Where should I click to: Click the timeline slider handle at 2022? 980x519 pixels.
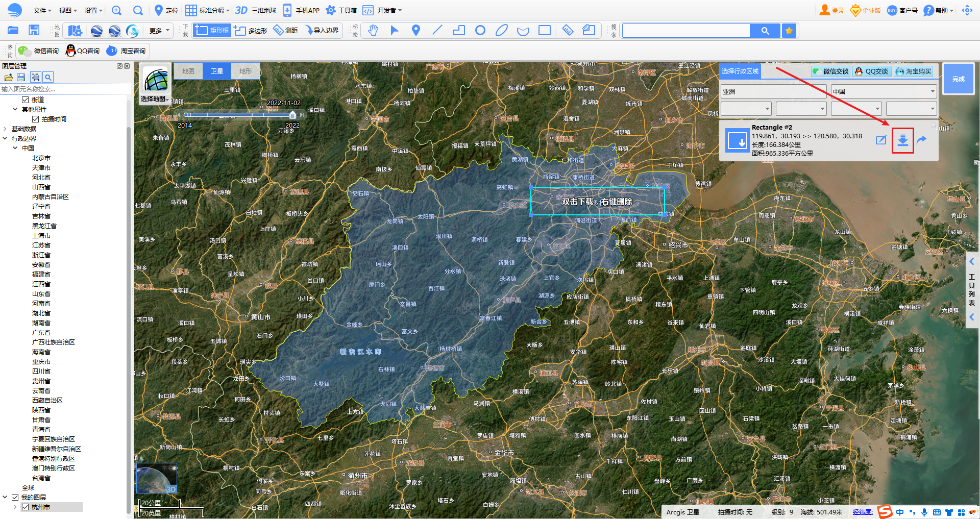click(x=292, y=115)
